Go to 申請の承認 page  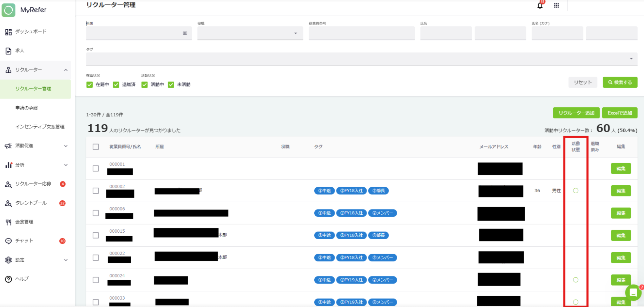click(x=26, y=108)
